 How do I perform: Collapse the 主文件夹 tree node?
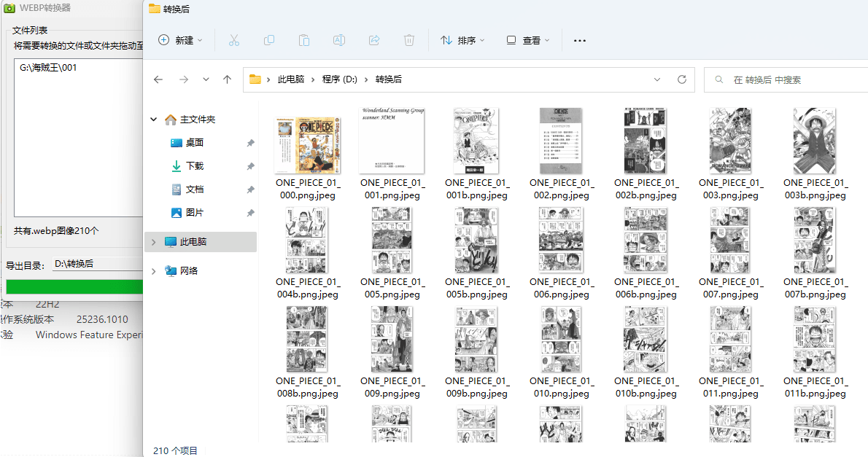click(x=154, y=120)
